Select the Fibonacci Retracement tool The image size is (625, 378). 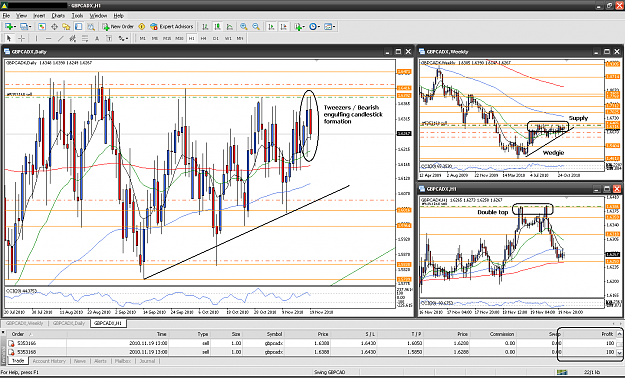click(x=85, y=38)
